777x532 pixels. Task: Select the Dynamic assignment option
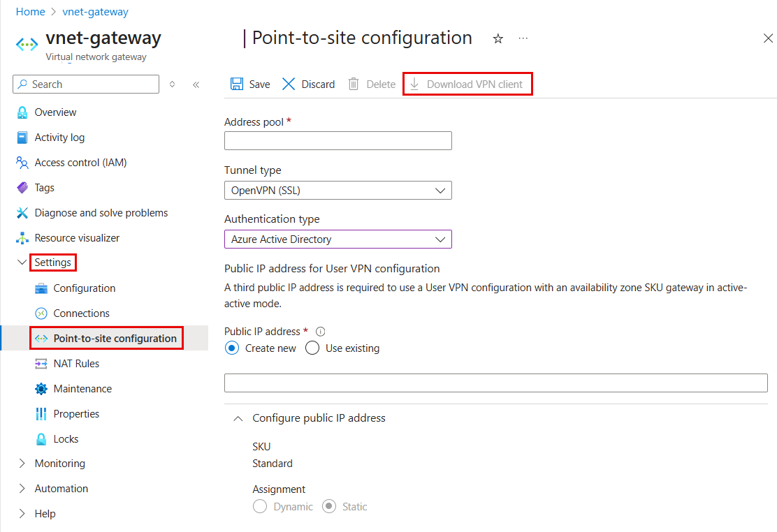pos(260,507)
